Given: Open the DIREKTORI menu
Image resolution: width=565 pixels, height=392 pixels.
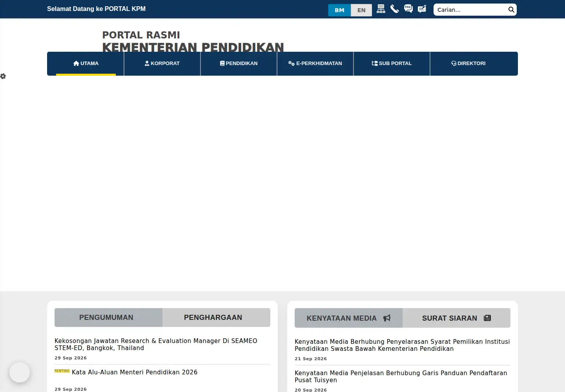Looking at the screenshot, I should [x=468, y=64].
